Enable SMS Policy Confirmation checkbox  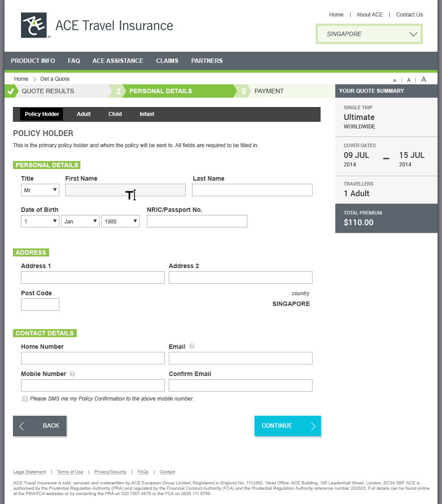point(25,399)
